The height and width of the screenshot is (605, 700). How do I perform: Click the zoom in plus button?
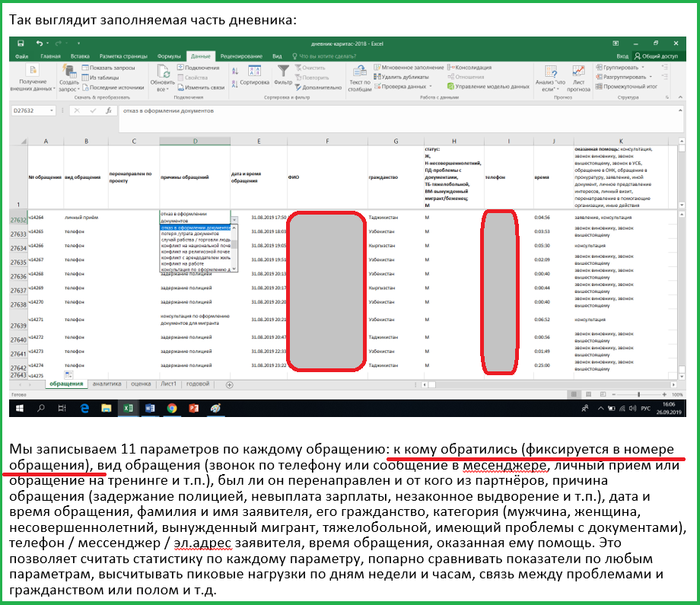(x=665, y=394)
